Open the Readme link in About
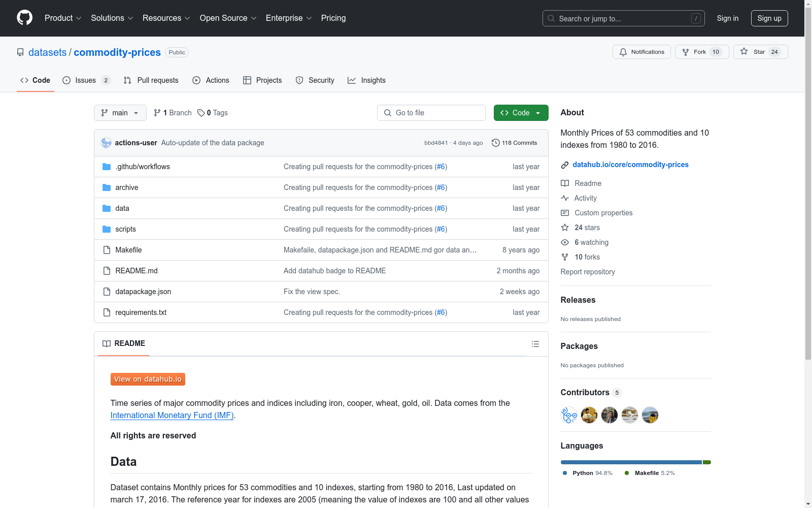The width and height of the screenshot is (812, 508). click(x=581, y=183)
